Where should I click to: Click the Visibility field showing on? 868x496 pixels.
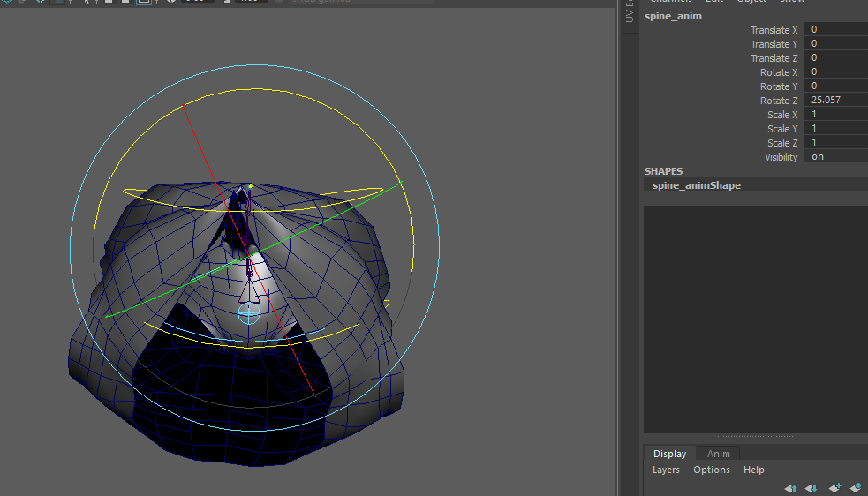click(x=835, y=157)
